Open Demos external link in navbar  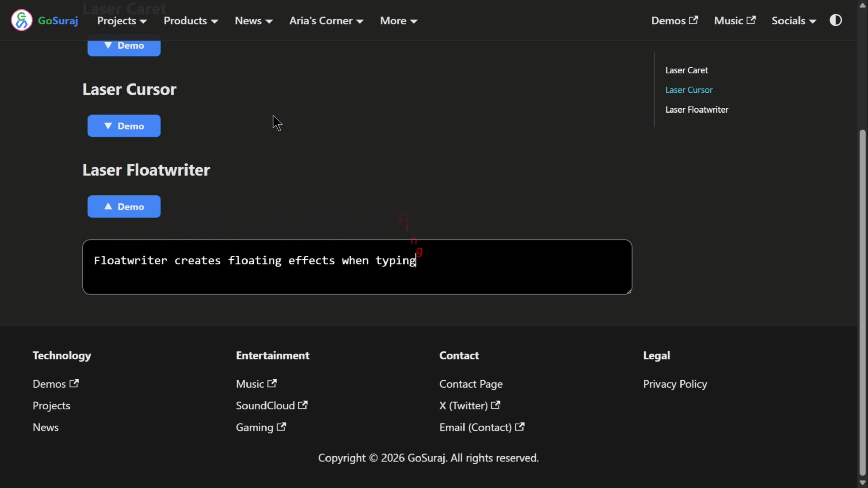[x=674, y=21]
